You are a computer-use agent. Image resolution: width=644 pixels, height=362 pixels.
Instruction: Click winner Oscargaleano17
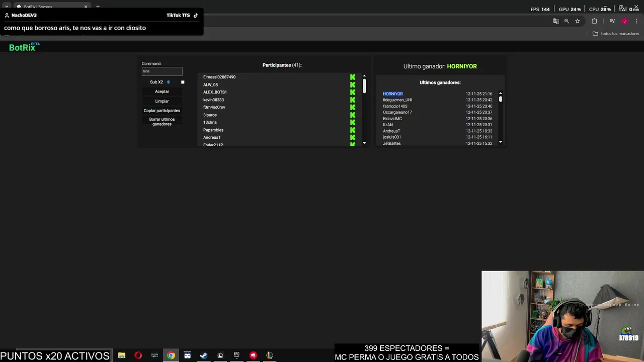[x=397, y=112]
